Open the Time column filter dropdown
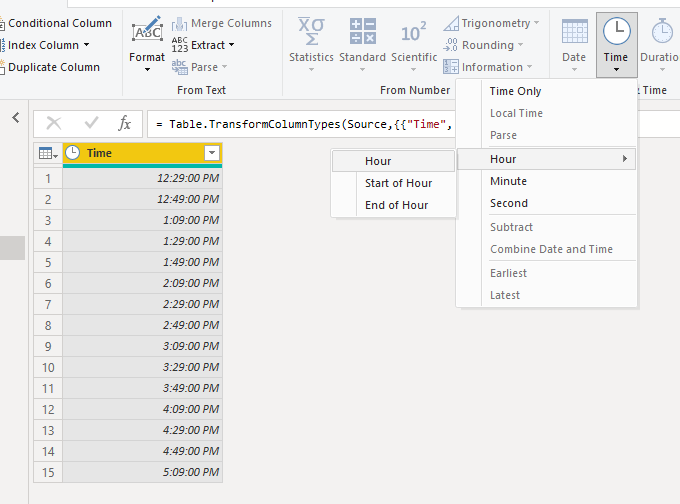This screenshot has width=680, height=504. (212, 153)
